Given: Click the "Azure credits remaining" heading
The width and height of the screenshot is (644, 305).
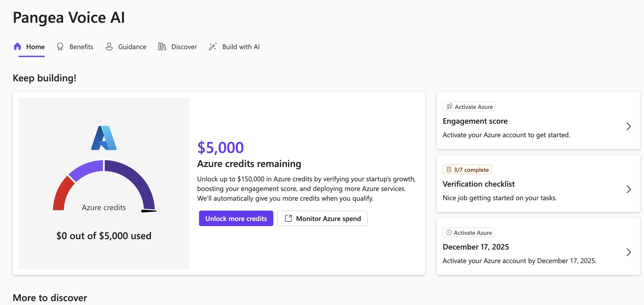Looking at the screenshot, I should click(x=249, y=164).
